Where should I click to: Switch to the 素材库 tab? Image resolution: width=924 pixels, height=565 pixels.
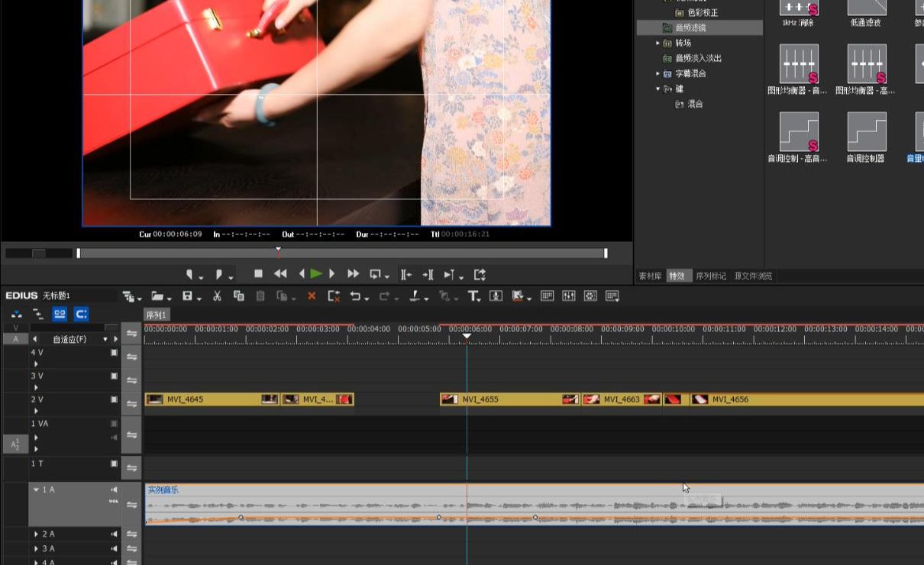point(650,276)
